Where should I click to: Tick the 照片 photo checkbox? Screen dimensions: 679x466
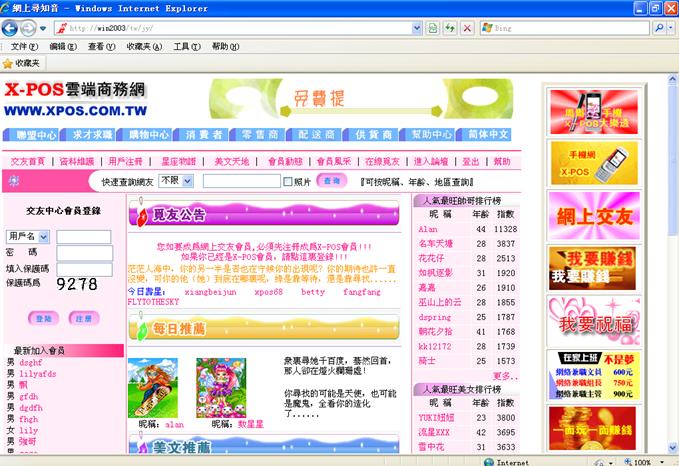(x=289, y=182)
